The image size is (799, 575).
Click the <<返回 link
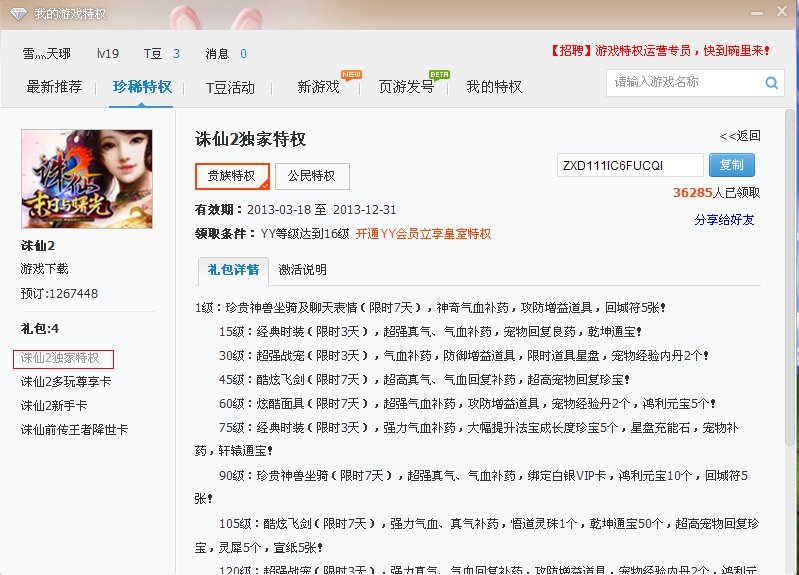point(740,136)
